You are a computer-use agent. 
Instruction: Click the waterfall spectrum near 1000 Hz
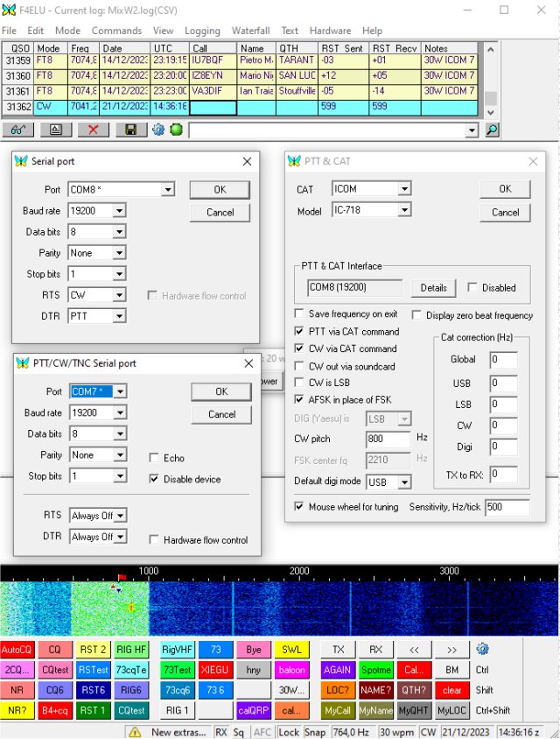149,604
